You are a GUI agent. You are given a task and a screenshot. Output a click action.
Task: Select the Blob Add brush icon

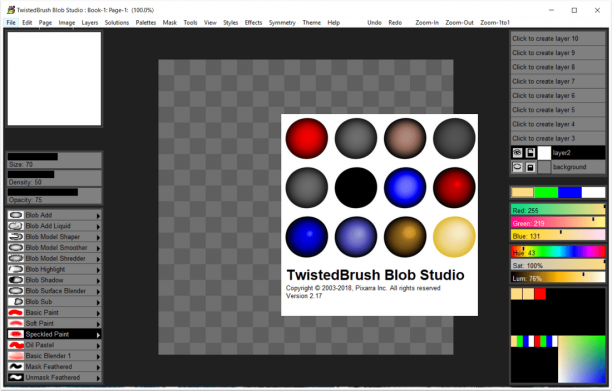(x=16, y=215)
